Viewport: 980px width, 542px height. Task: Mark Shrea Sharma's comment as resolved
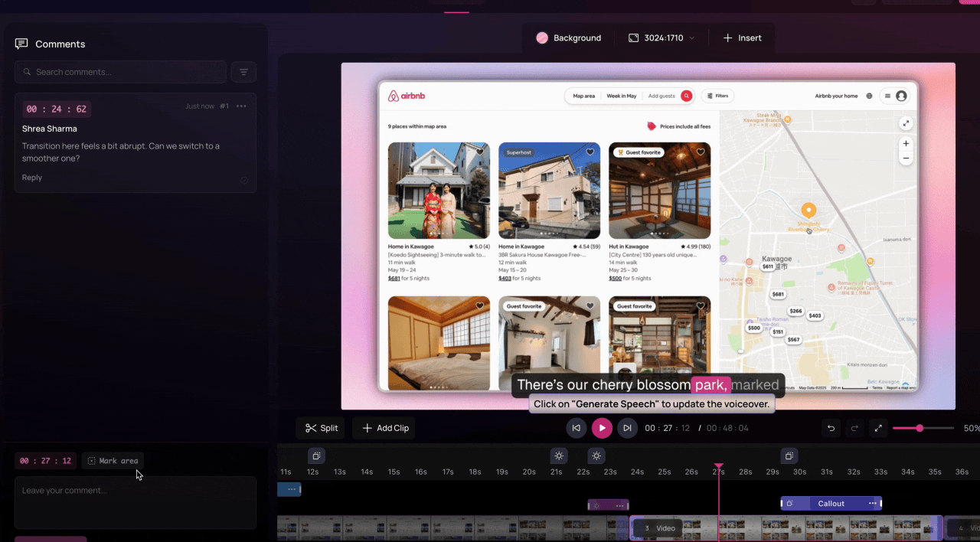coord(244,181)
